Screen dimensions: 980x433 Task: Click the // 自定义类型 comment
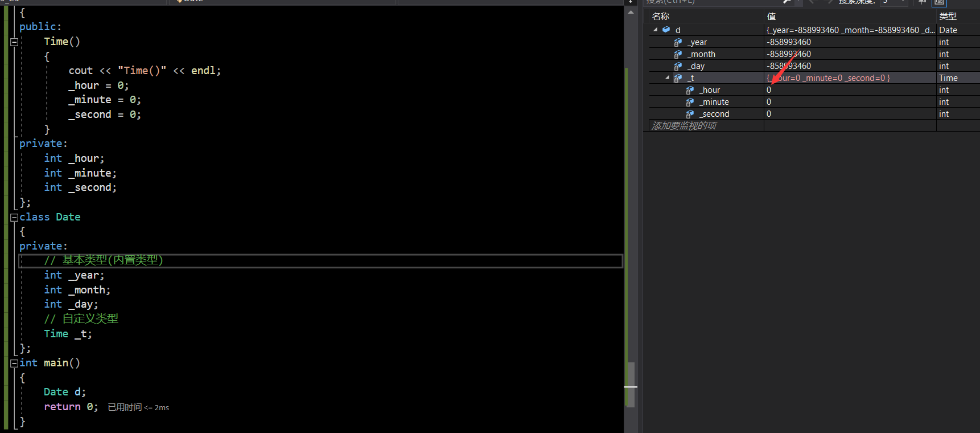tap(81, 319)
